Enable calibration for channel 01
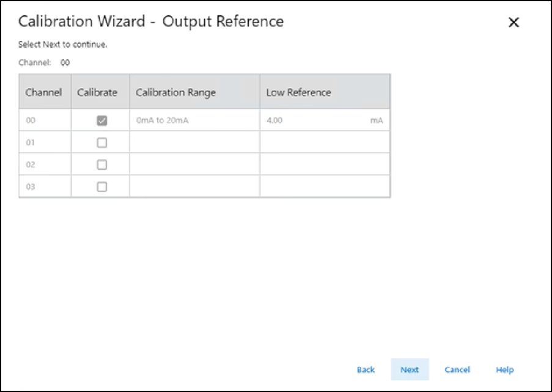 coord(102,143)
